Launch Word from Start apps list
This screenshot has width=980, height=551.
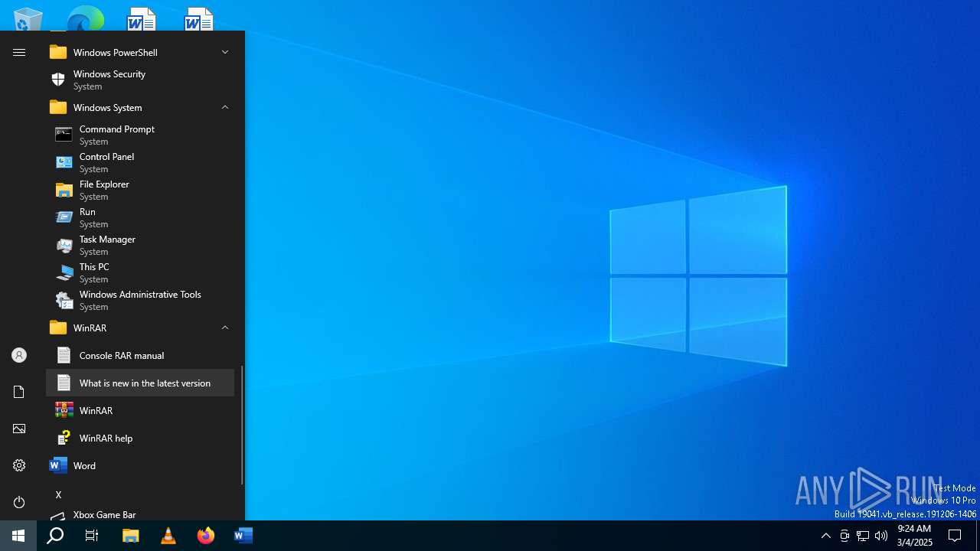point(140,465)
